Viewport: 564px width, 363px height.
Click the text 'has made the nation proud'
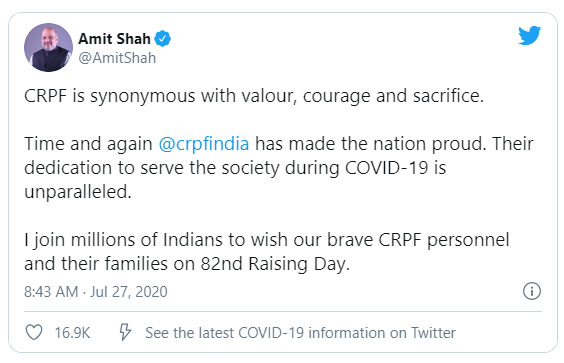click(370, 144)
